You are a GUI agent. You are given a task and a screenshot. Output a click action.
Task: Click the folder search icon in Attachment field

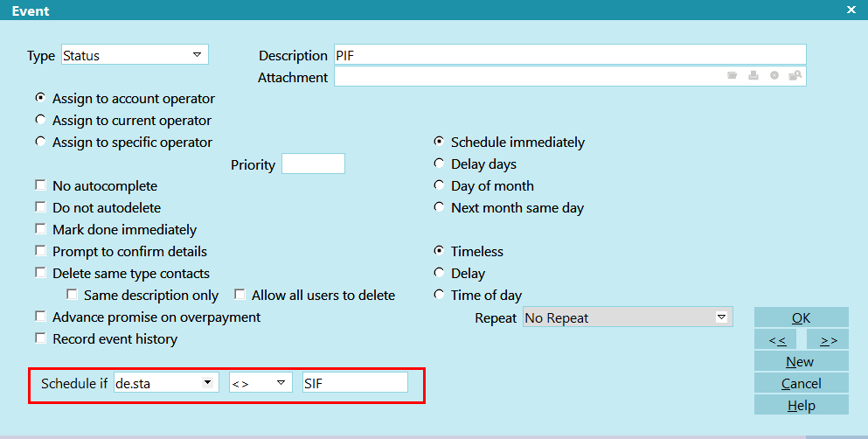point(795,76)
